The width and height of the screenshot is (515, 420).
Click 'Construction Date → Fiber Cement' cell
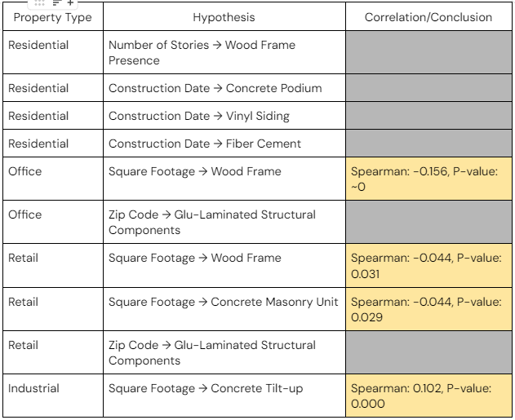224,144
